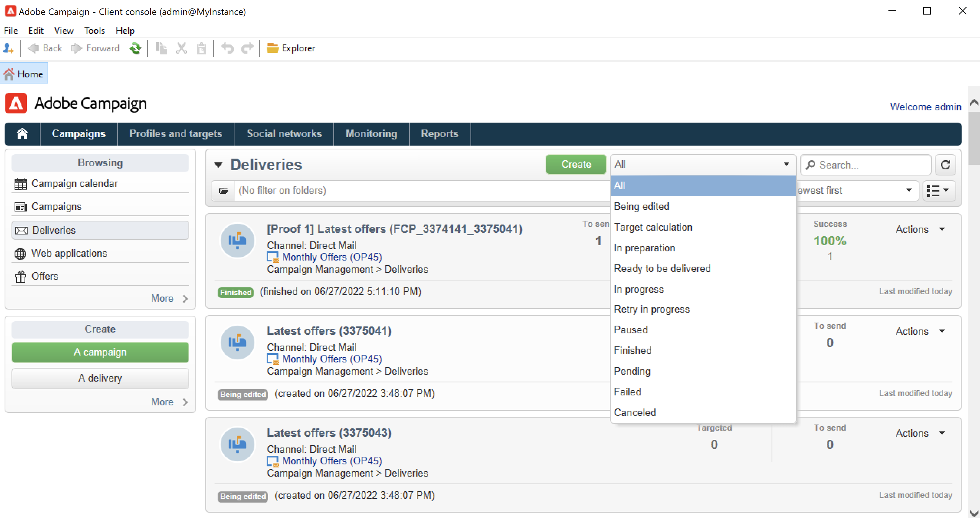Image resolution: width=980 pixels, height=518 pixels.
Task: Collapse the Deliveries section triangle
Action: (218, 165)
